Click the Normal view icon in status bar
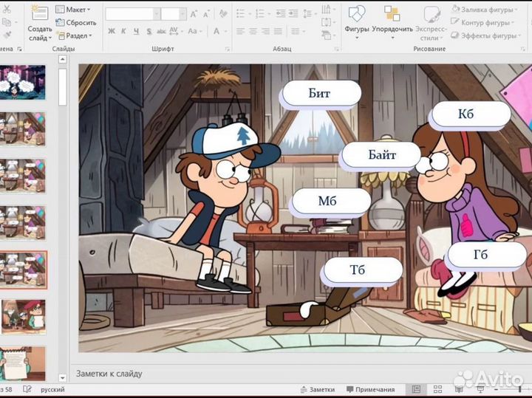The height and width of the screenshot is (398, 532). click(x=416, y=389)
